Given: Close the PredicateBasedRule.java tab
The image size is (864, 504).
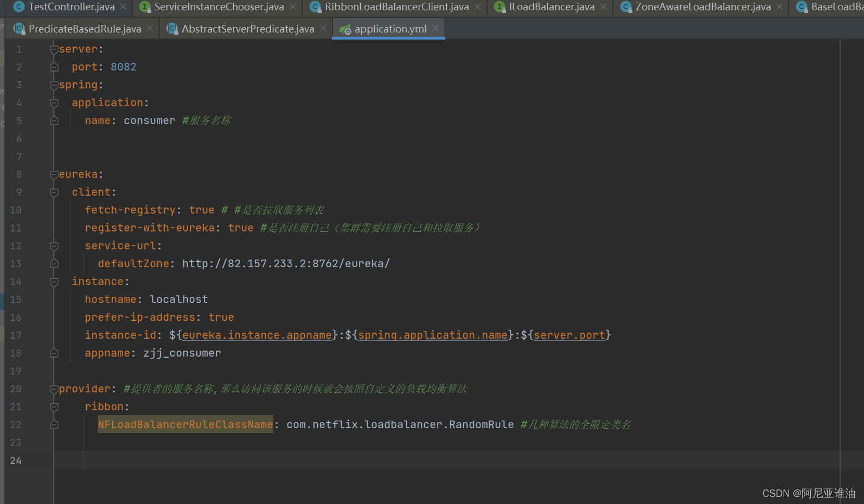Looking at the screenshot, I should 150,28.
